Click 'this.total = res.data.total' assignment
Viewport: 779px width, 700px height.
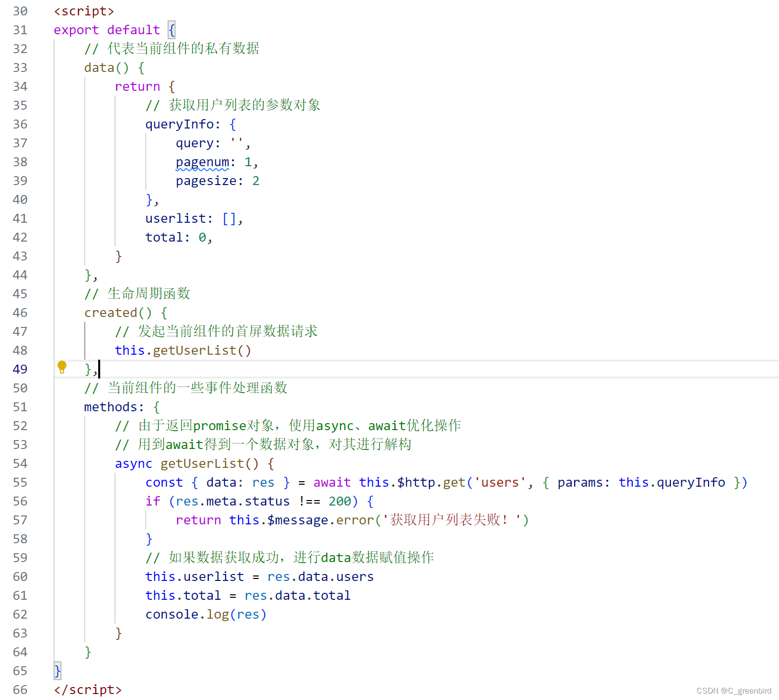(248, 595)
